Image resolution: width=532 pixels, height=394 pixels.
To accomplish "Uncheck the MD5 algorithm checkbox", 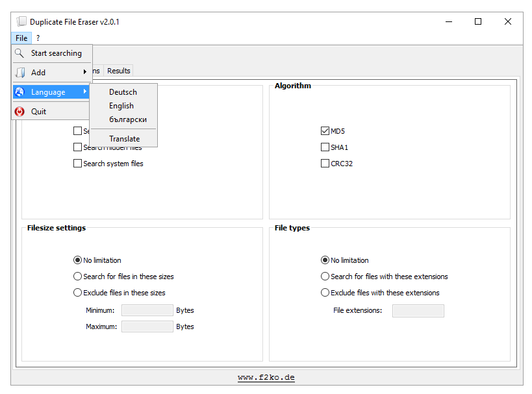I will 325,131.
